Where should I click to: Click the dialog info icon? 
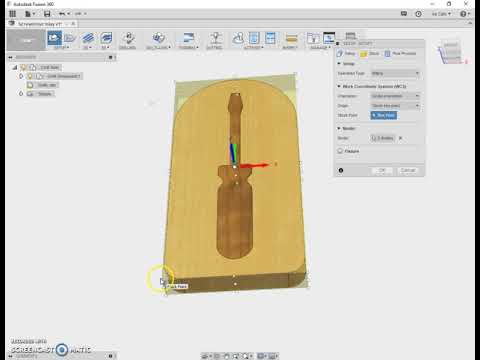[341, 170]
